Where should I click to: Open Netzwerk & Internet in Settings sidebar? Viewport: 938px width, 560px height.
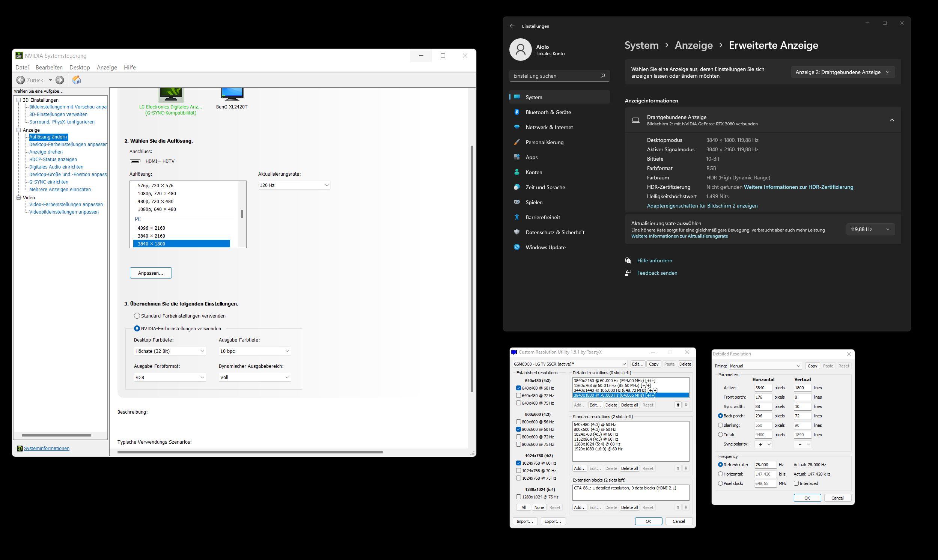pyautogui.click(x=560, y=127)
